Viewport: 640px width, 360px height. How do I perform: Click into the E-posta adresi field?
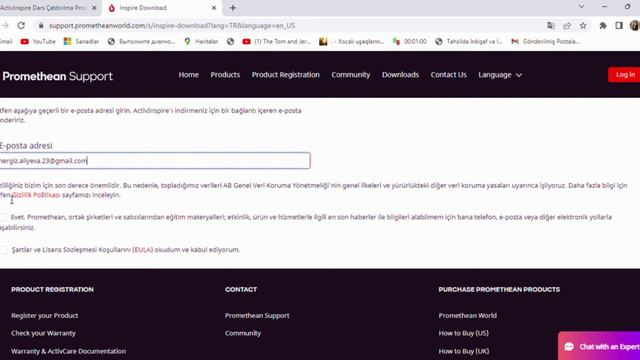point(155,160)
